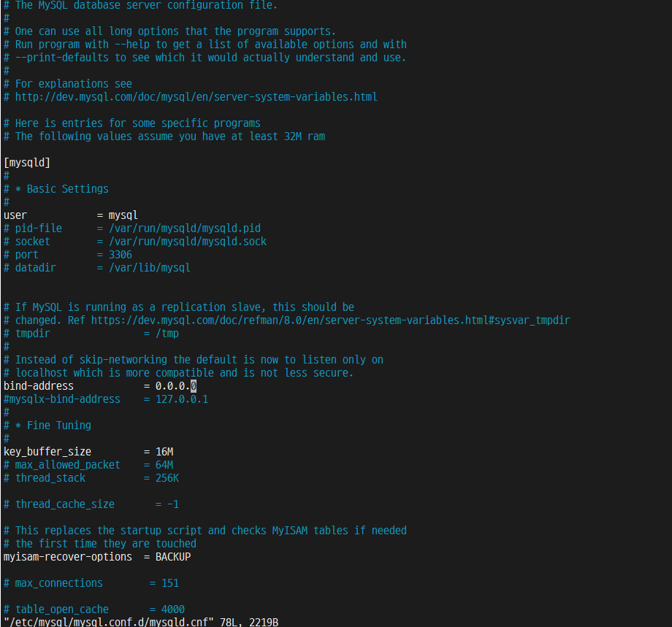Click 'the first time they are touched' comment
Image resolution: width=672 pixels, height=627 pixels.
click(100, 544)
